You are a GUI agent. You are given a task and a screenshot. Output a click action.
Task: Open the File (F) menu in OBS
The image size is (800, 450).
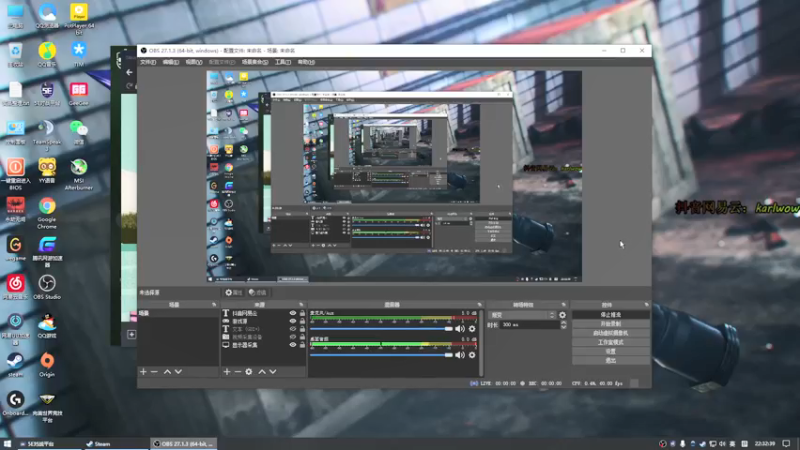(x=148, y=62)
